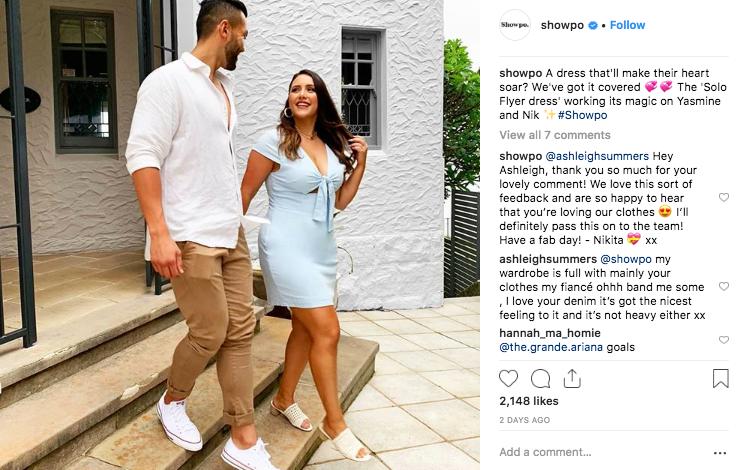Click the 2 DAYS AGO timestamp
The image size is (737, 470).
point(525,420)
